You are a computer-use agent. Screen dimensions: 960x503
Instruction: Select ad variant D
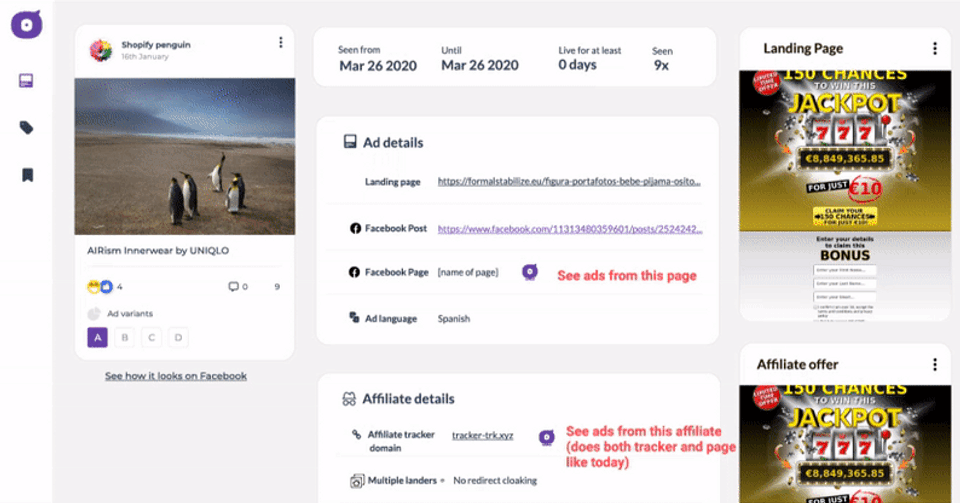tap(178, 337)
